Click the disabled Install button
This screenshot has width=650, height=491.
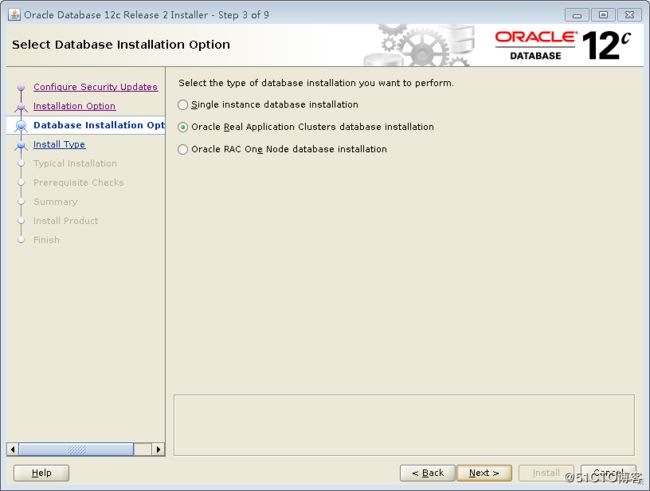tap(546, 473)
